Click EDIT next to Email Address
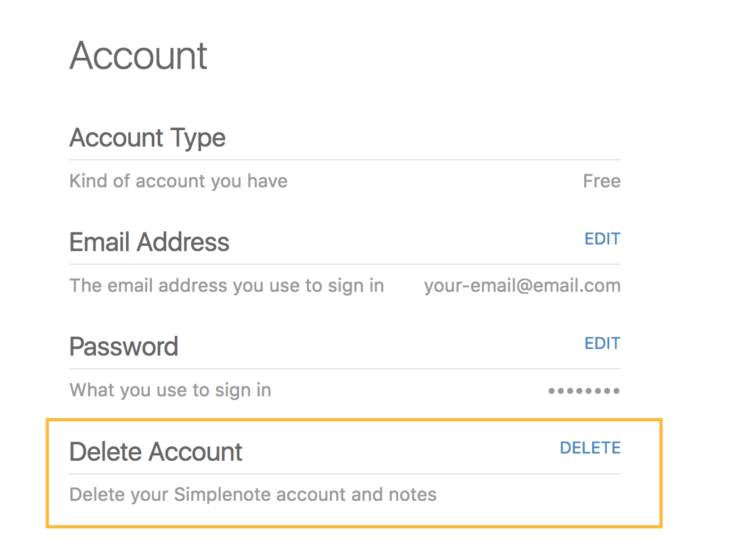Viewport: 738px width, 560px height. [x=602, y=239]
